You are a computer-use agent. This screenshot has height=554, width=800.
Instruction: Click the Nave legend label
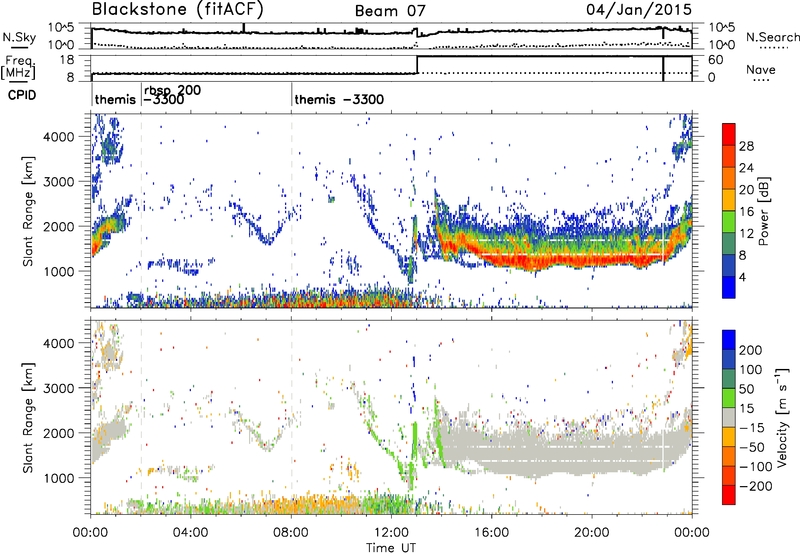tap(761, 70)
